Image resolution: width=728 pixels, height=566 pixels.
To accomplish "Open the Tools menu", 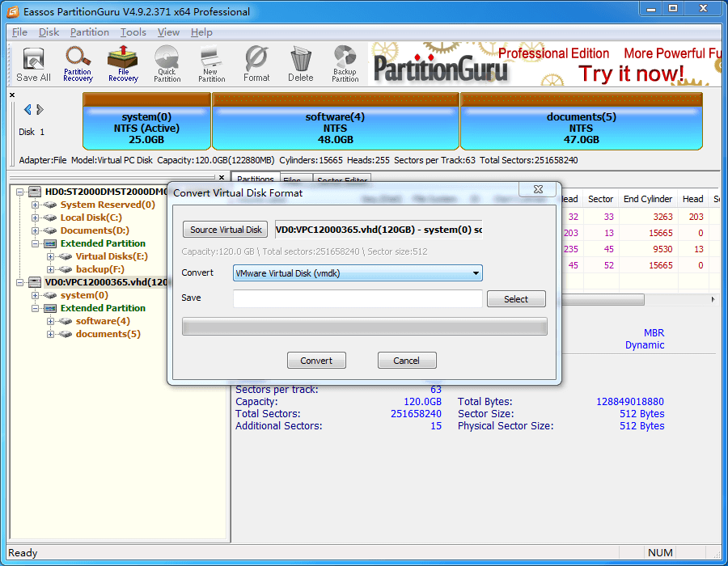I will point(133,32).
